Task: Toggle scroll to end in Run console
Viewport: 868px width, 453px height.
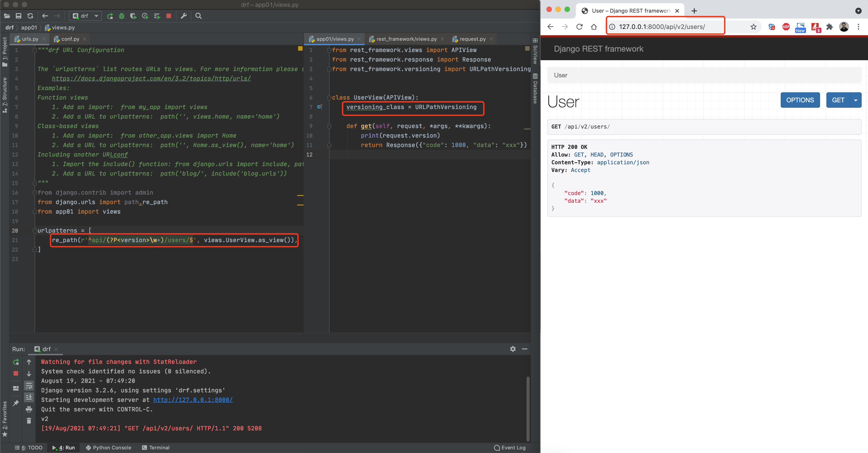Action: point(29,397)
